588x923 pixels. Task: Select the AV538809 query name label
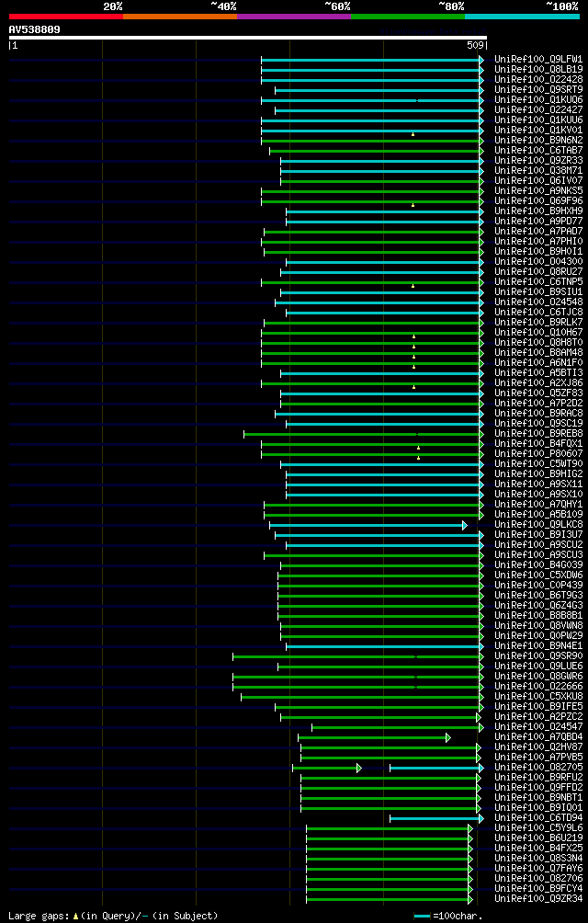coord(34,28)
